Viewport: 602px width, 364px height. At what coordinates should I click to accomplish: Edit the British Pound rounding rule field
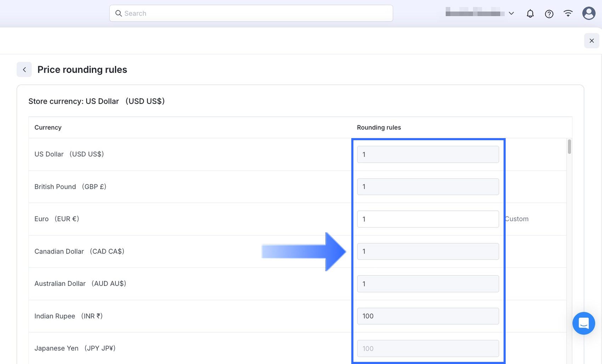(x=428, y=187)
